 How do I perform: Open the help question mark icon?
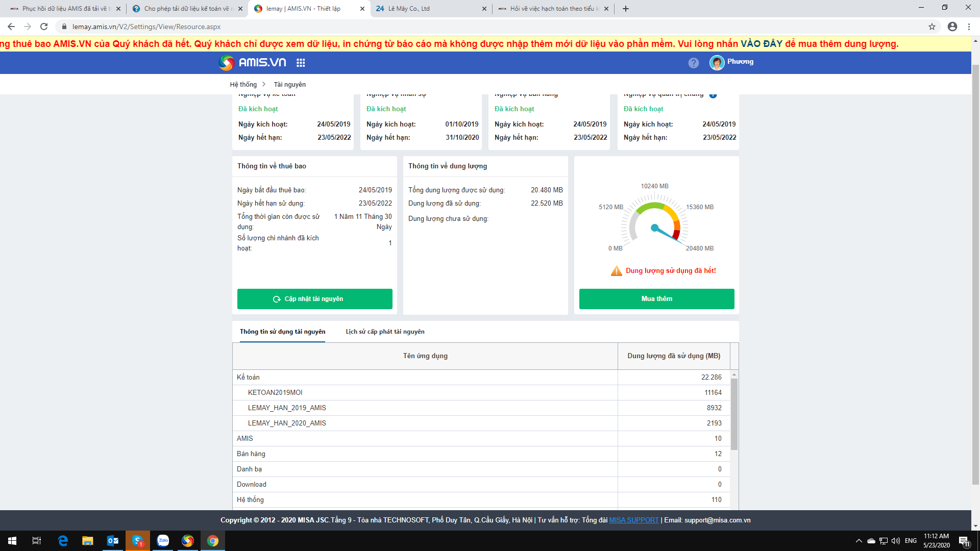point(693,63)
